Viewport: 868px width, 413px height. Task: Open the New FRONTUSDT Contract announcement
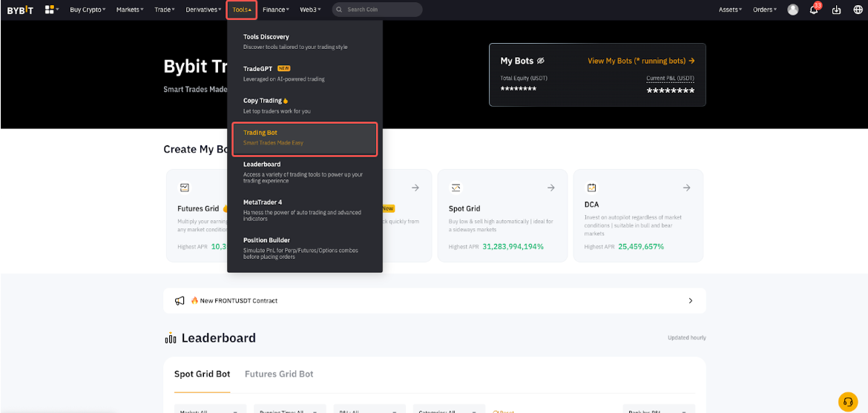click(x=434, y=301)
